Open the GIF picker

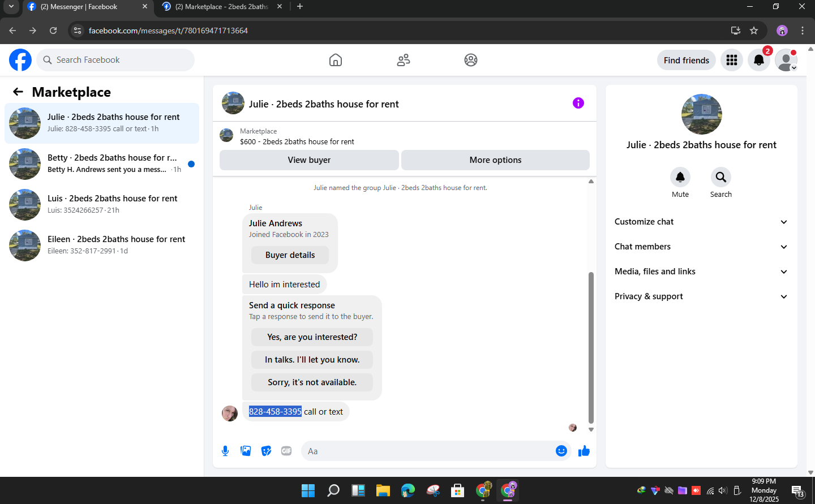286,451
